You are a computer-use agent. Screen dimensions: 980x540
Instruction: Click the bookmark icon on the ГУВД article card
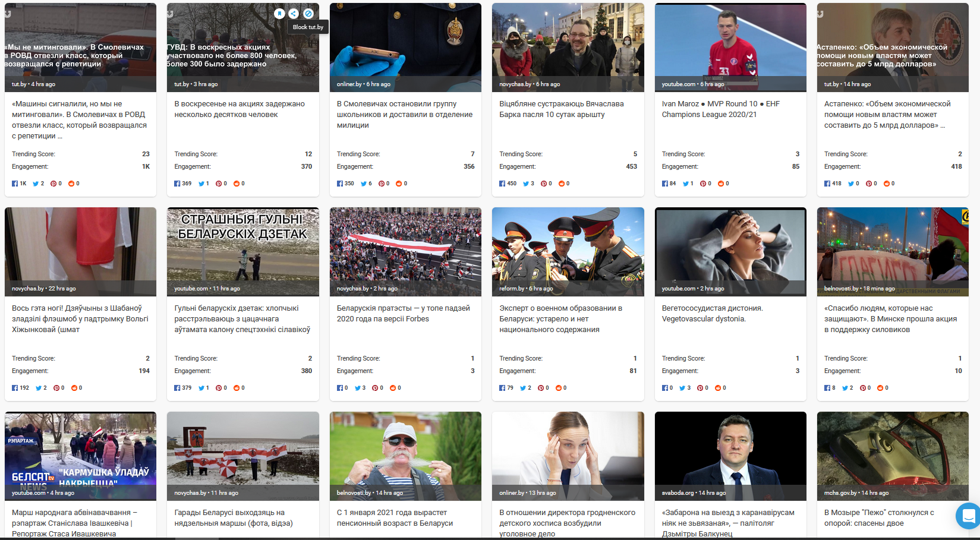point(279,13)
